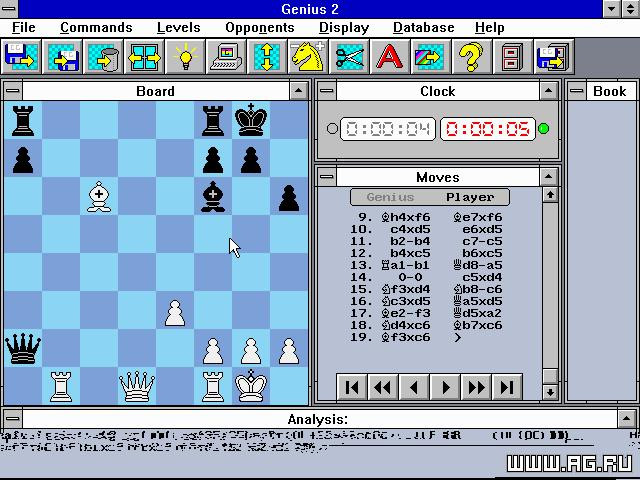This screenshot has width=640, height=480.
Task: Click the red clock display 0:00:05
Action: click(488, 129)
